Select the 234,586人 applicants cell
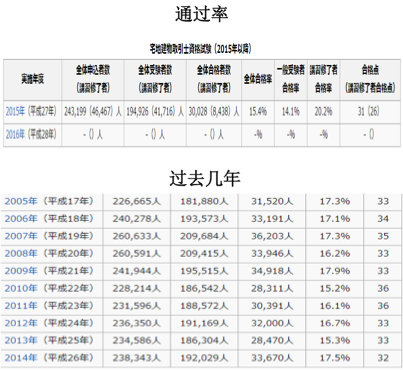This screenshot has width=403, height=370. click(x=137, y=340)
